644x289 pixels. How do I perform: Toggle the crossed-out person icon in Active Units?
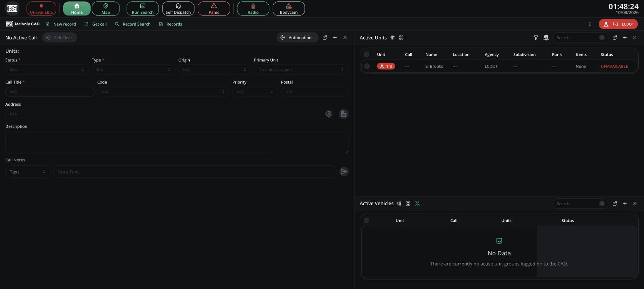coord(546,38)
